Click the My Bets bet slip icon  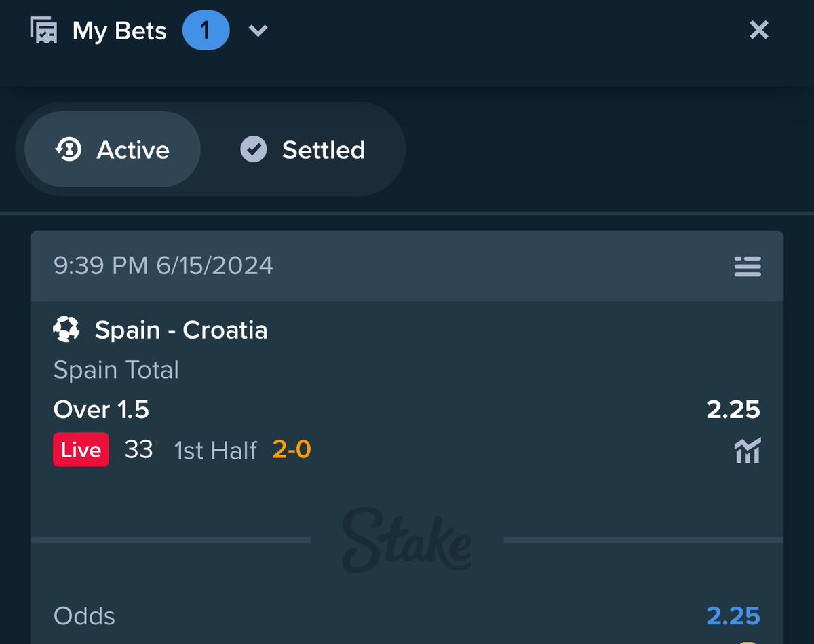click(43, 31)
